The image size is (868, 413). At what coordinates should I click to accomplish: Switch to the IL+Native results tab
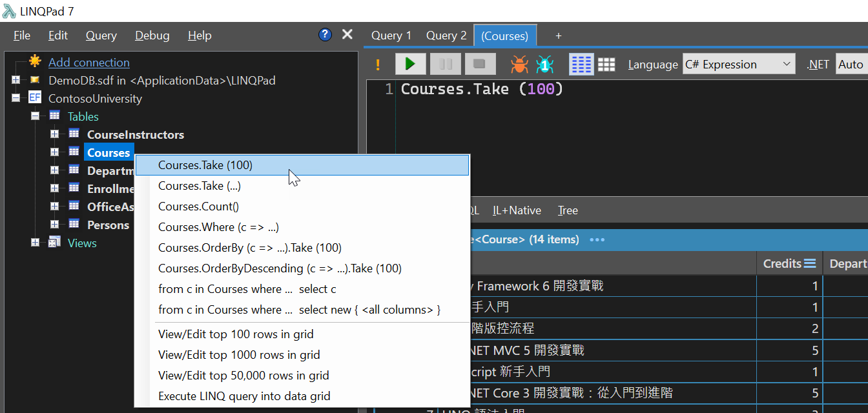pos(517,210)
